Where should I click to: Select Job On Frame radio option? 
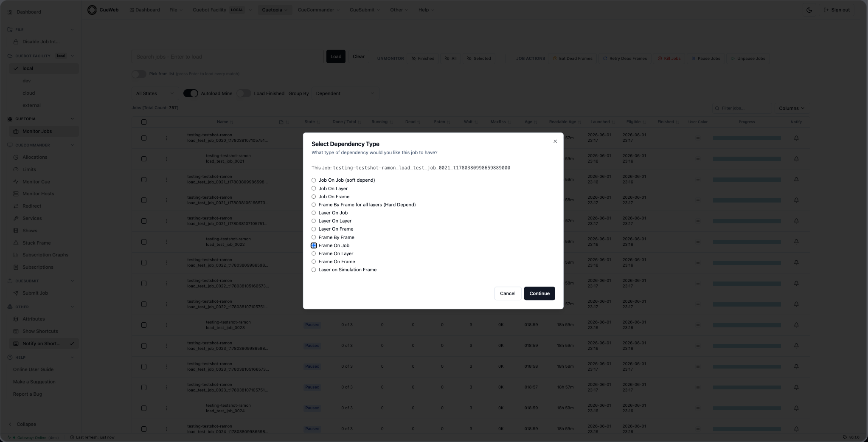pos(314,197)
